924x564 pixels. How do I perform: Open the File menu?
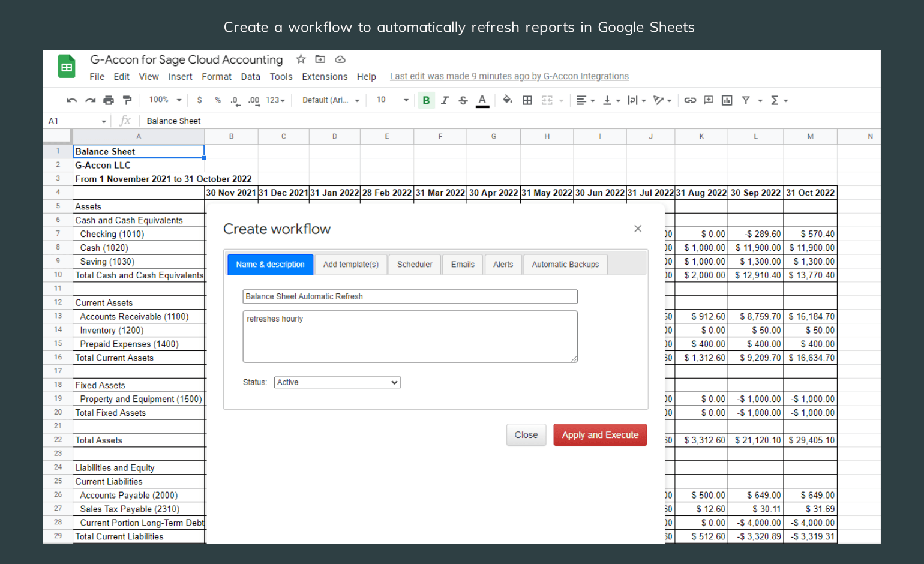97,77
